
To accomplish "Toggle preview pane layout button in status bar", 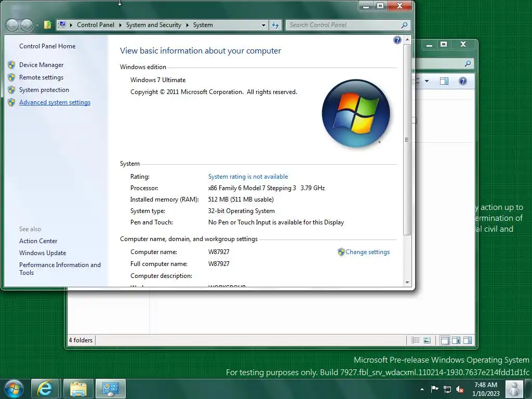I will (x=468, y=340).
